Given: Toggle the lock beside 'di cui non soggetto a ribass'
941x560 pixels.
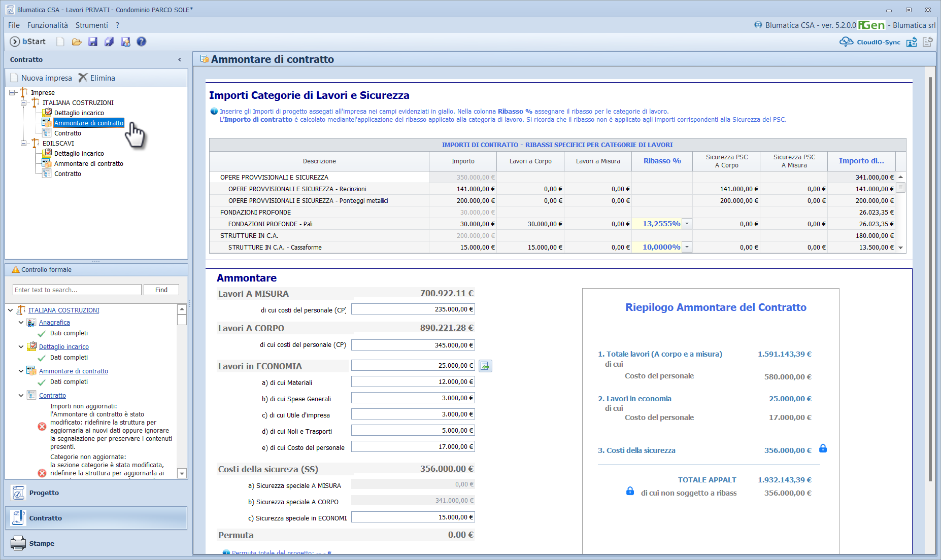Looking at the screenshot, I should point(630,492).
